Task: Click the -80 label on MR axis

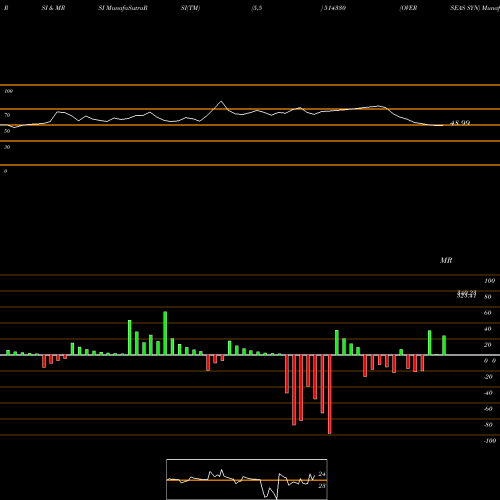Action: [488, 425]
